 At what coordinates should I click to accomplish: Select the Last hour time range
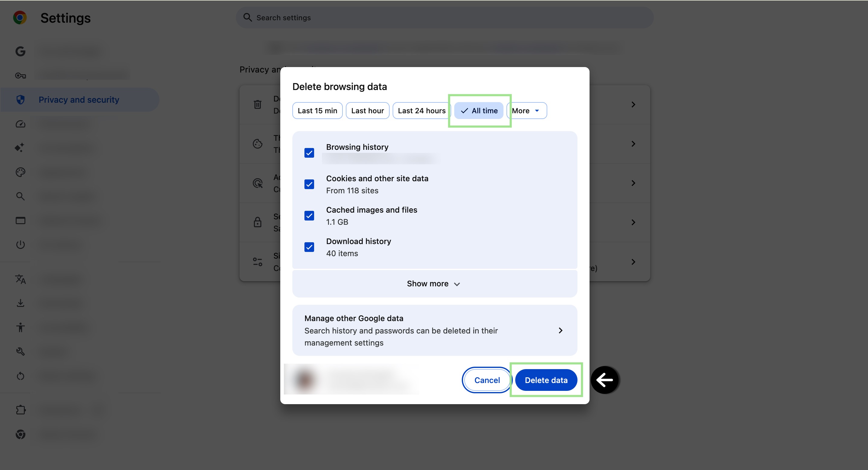point(368,111)
